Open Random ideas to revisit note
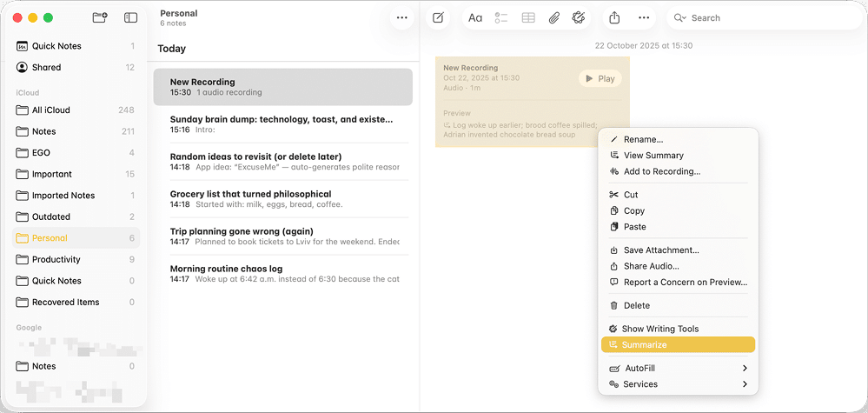This screenshot has width=868, height=413. 283,161
